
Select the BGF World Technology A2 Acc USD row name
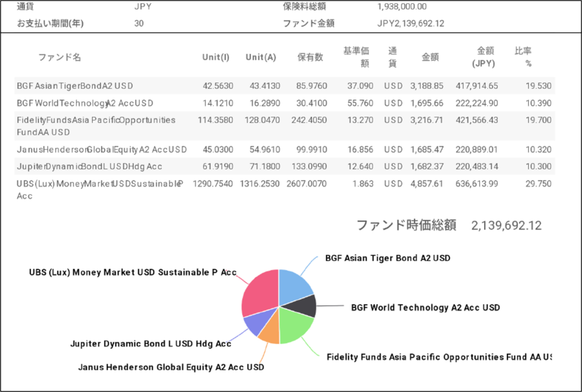(85, 103)
